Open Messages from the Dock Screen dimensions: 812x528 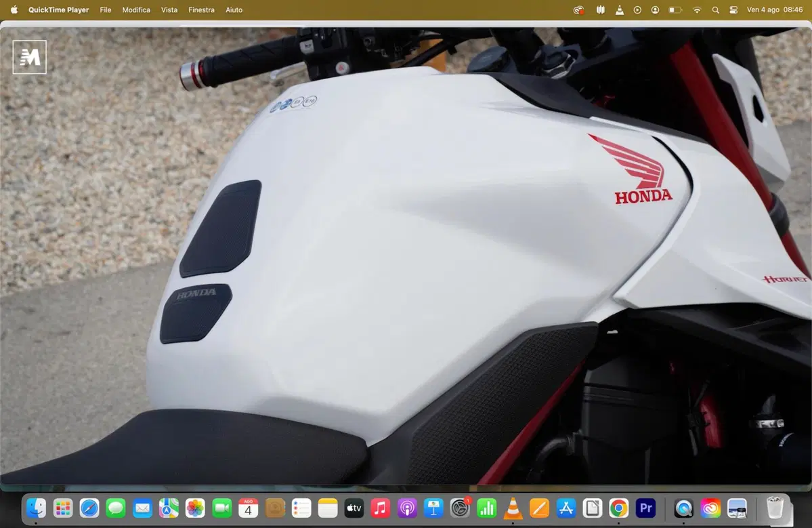click(116, 508)
